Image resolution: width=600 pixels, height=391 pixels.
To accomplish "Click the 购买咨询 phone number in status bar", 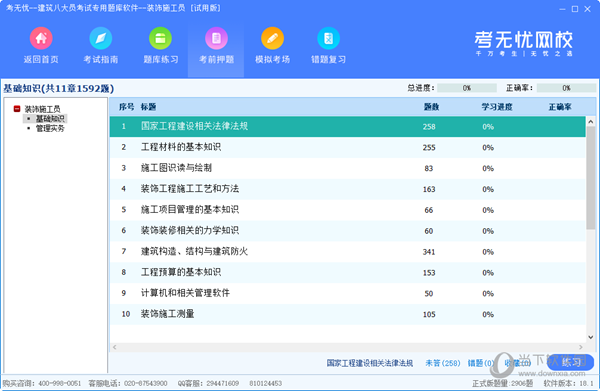I will (60, 383).
